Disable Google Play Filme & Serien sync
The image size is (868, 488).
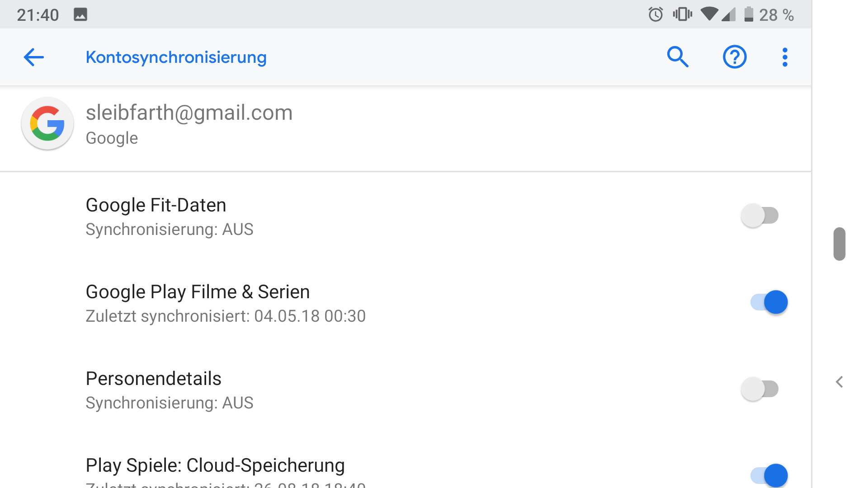click(x=769, y=302)
